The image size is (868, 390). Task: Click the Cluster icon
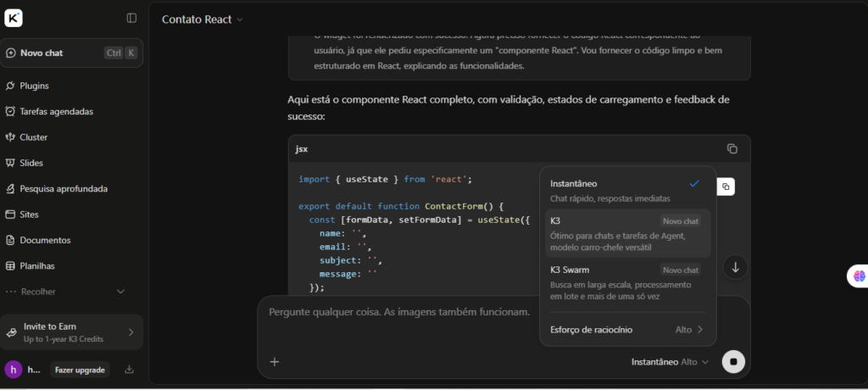point(10,137)
